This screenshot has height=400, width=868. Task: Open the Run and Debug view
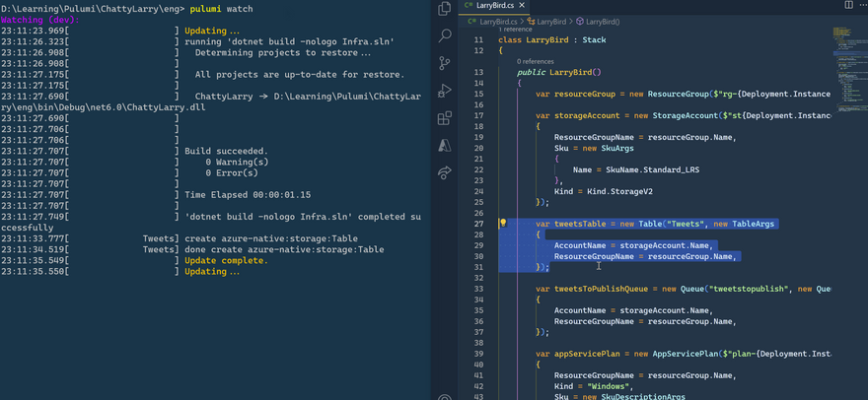pyautogui.click(x=445, y=91)
